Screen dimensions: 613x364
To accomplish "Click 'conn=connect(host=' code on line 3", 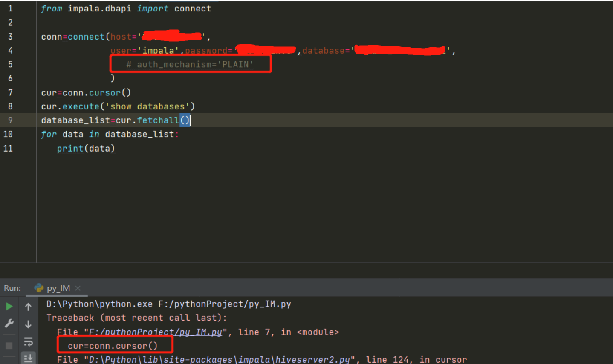I will pos(89,37).
